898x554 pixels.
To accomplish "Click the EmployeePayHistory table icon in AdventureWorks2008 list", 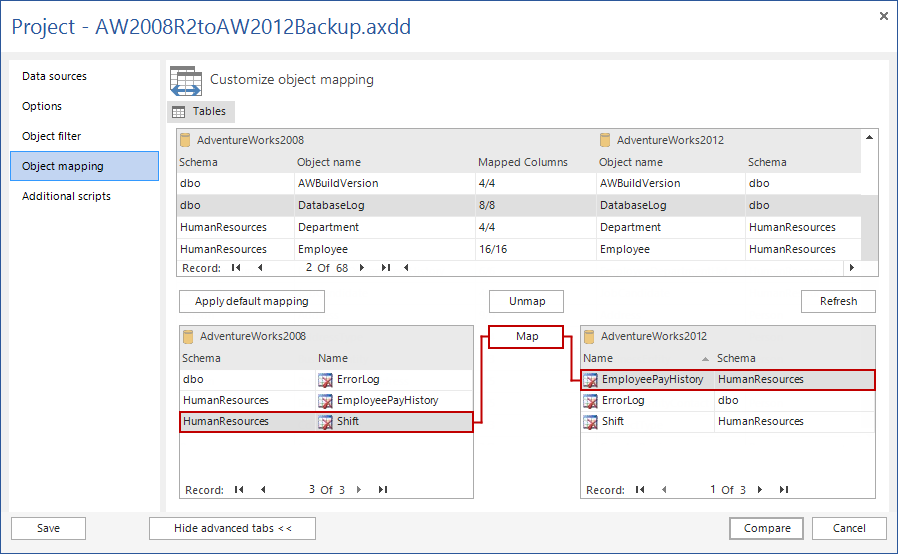I will pyautogui.click(x=325, y=401).
